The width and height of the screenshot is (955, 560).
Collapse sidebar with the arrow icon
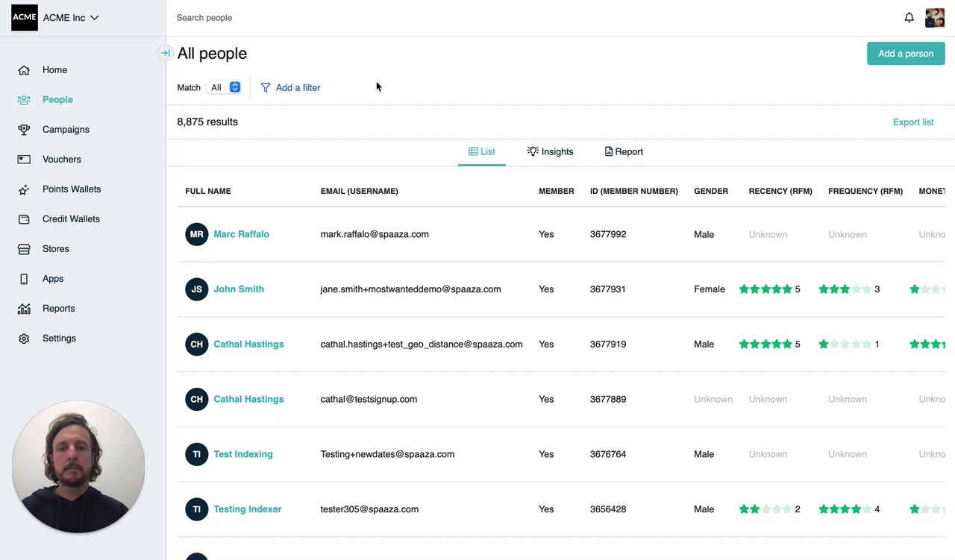point(165,53)
